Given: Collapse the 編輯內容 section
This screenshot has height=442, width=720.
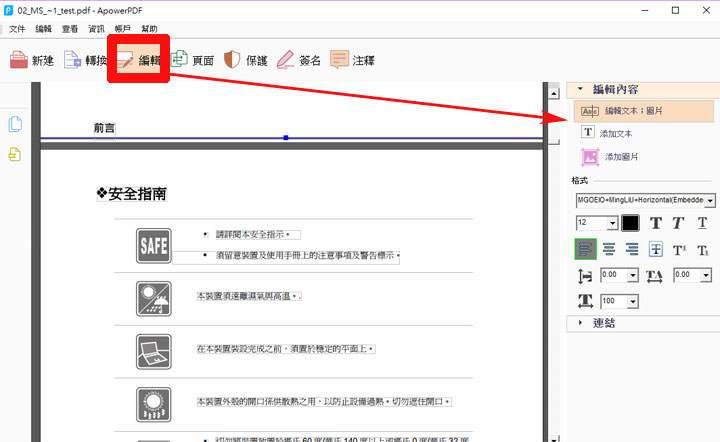Looking at the screenshot, I should (580, 89).
